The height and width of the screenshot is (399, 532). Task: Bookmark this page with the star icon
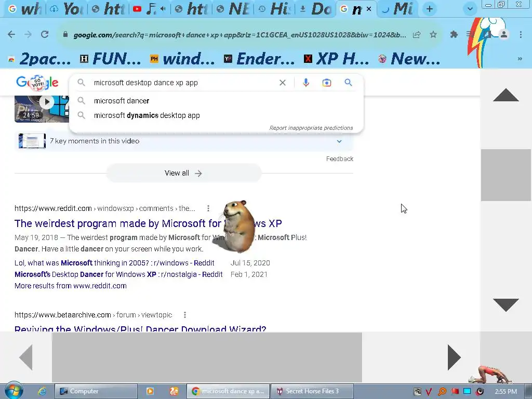(433, 35)
